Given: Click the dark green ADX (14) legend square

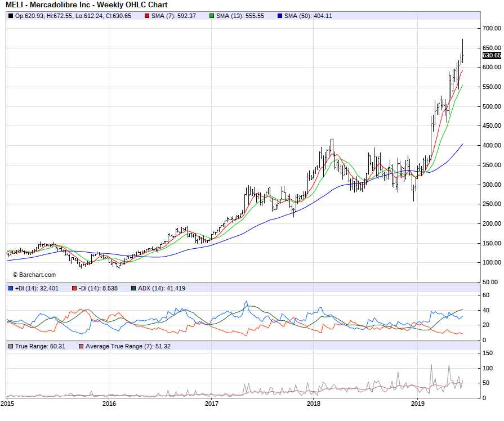Looking at the screenshot, I should click(x=133, y=288).
